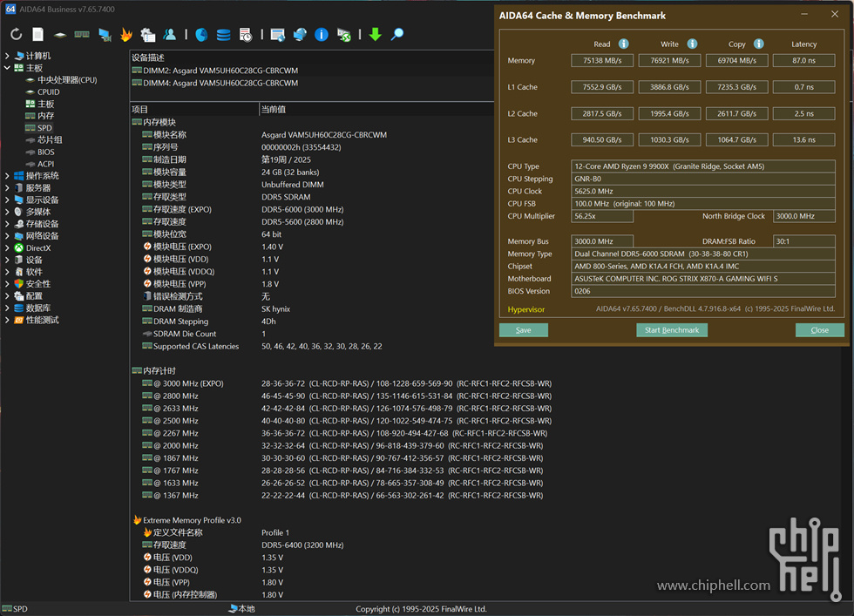
Task: Open 安全性 in the tree
Action: (x=38, y=284)
